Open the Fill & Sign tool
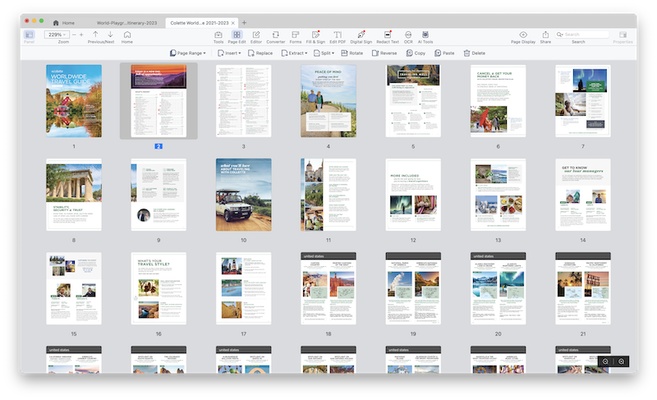 click(316, 35)
